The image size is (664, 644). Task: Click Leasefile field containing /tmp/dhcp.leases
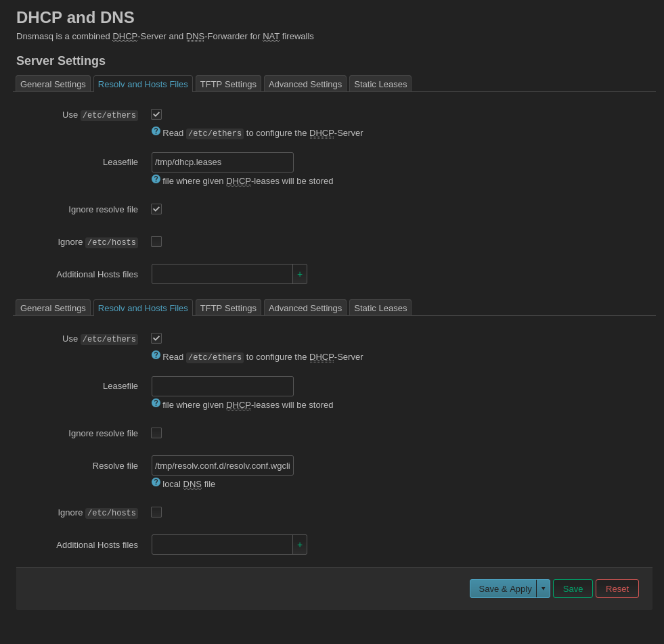[x=222, y=162]
